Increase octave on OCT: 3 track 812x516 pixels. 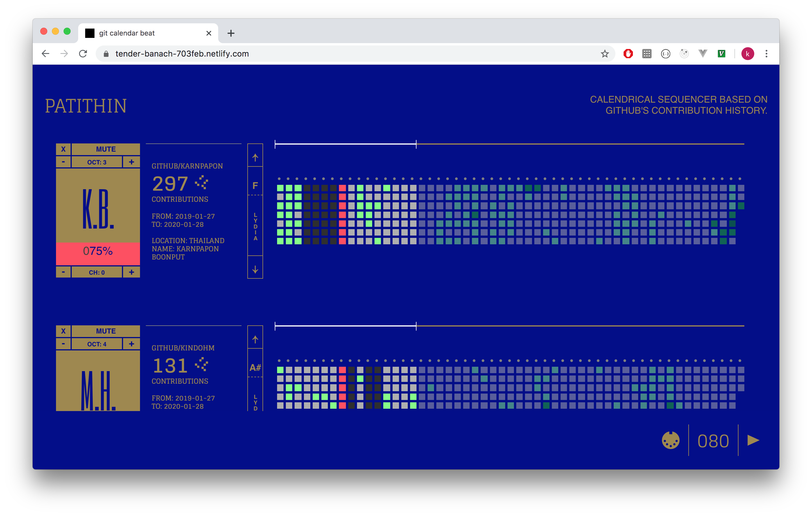pos(131,162)
